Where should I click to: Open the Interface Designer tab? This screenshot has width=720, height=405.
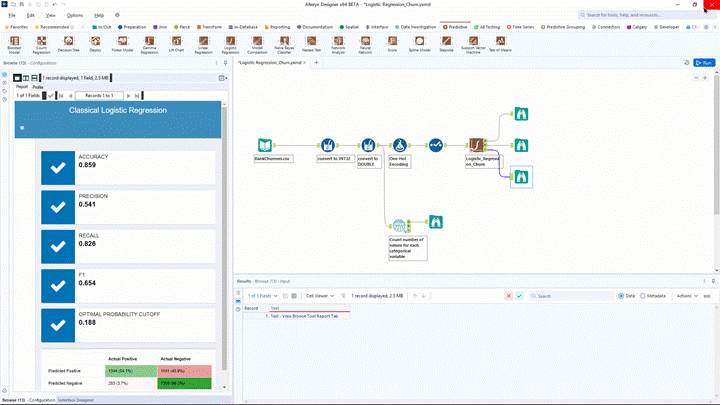click(x=76, y=400)
